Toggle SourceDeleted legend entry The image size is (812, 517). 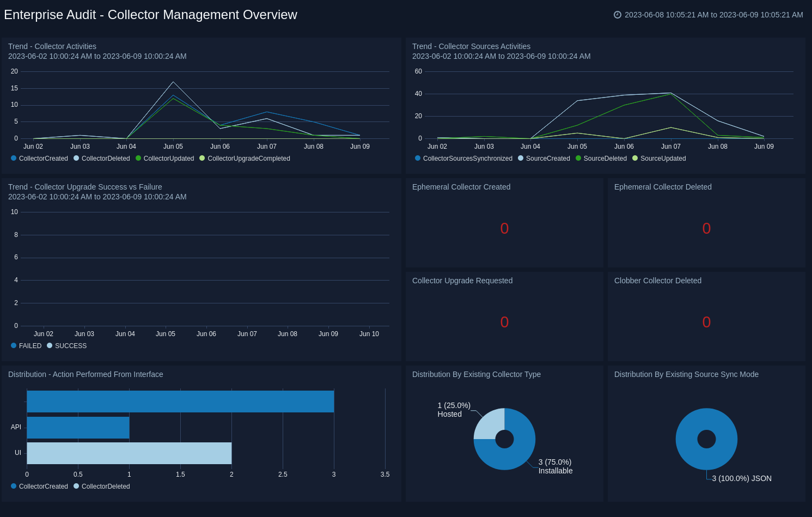(x=605, y=159)
